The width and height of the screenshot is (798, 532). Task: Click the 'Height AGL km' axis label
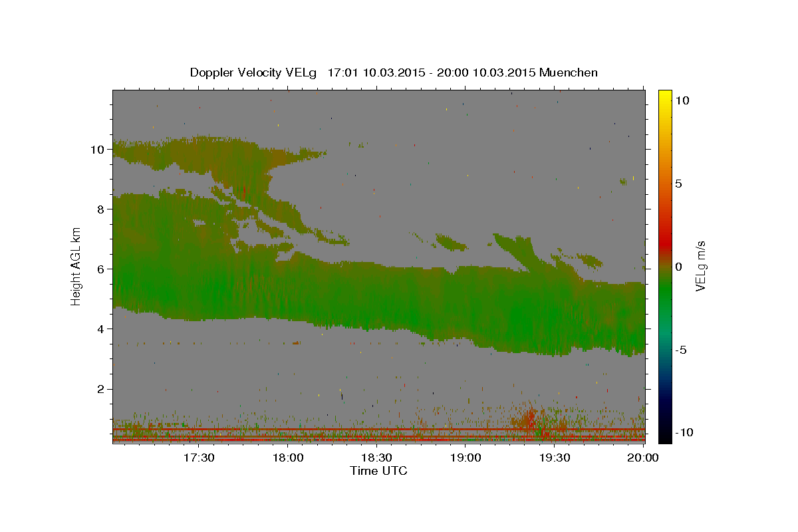coord(76,265)
